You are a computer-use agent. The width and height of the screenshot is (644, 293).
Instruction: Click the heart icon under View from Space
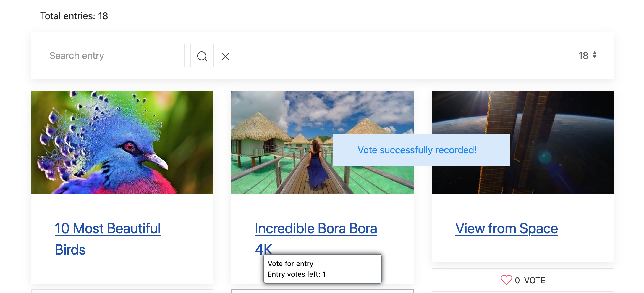[506, 280]
